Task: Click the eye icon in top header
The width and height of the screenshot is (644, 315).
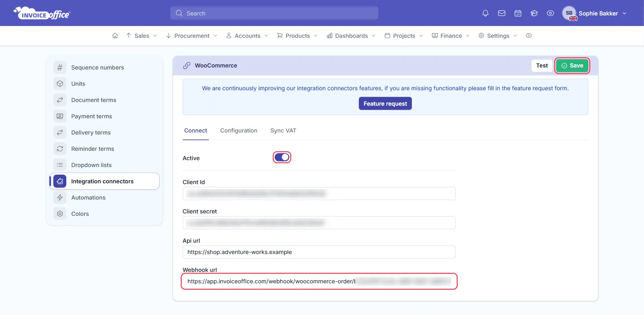Action: [550, 13]
